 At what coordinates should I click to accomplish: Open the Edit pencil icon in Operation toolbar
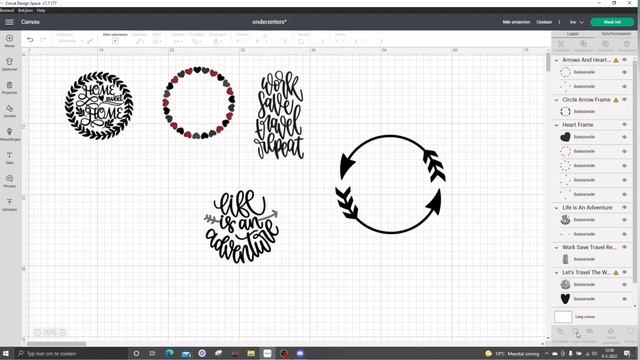tap(90, 41)
